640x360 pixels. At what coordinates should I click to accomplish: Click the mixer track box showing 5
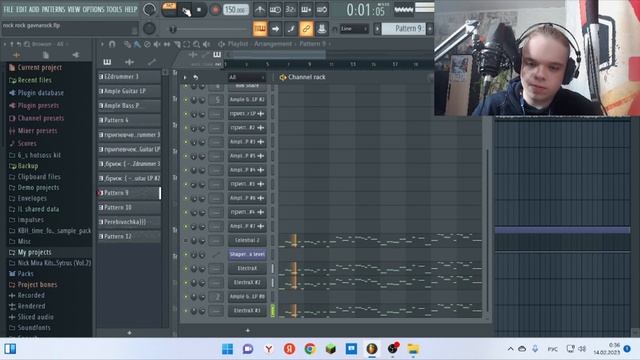click(217, 100)
